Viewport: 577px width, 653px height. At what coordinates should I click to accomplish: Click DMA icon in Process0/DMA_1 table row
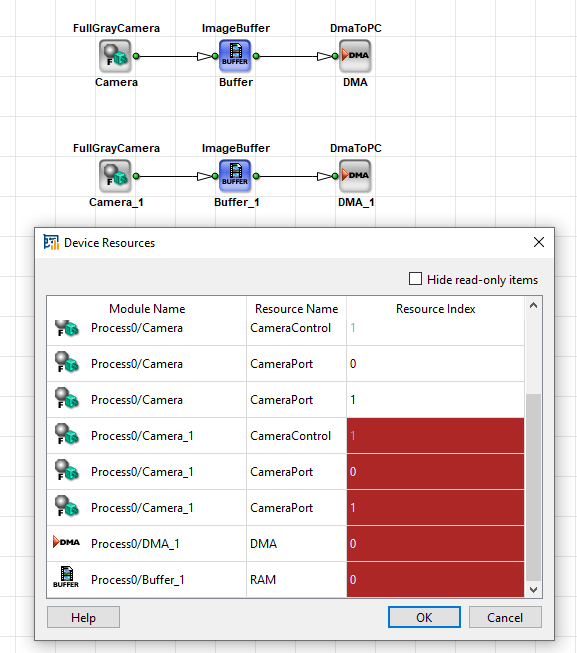(x=66, y=542)
